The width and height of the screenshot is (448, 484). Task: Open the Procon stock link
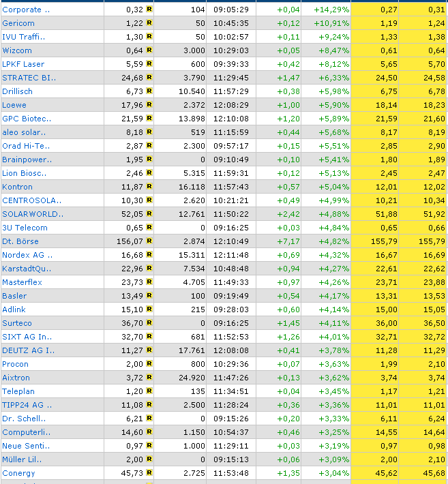pos(15,364)
